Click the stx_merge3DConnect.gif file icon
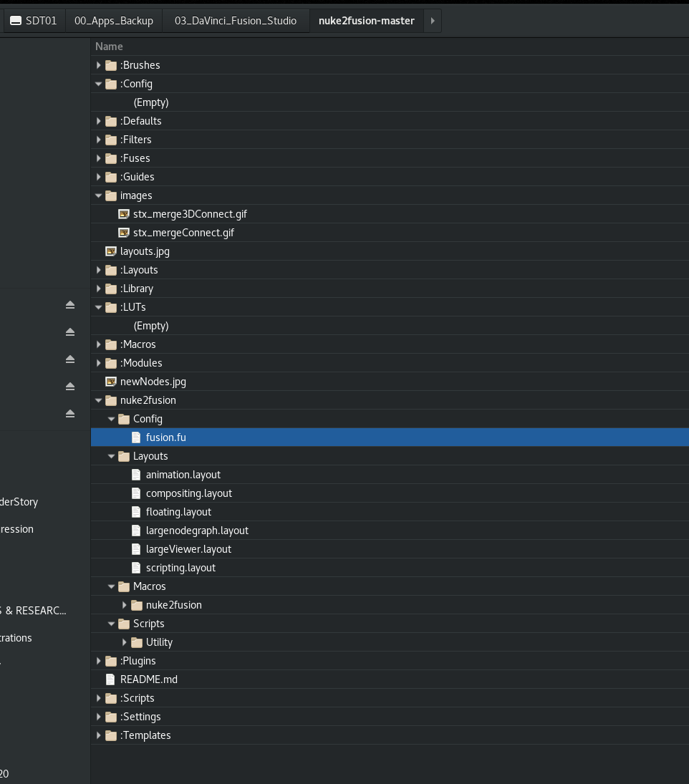Viewport: 689px width, 784px height. coord(124,214)
